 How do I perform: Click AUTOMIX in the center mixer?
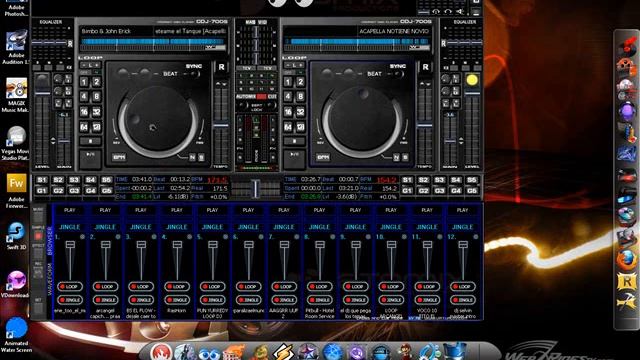[246, 97]
